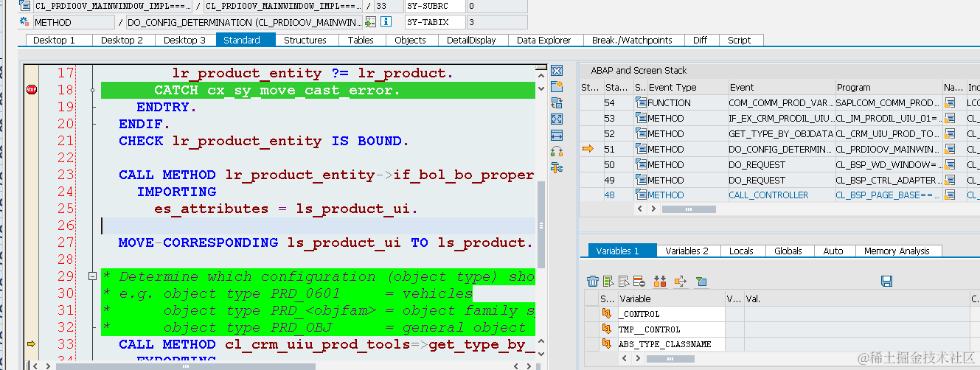Select the Structures tab

pyautogui.click(x=305, y=40)
